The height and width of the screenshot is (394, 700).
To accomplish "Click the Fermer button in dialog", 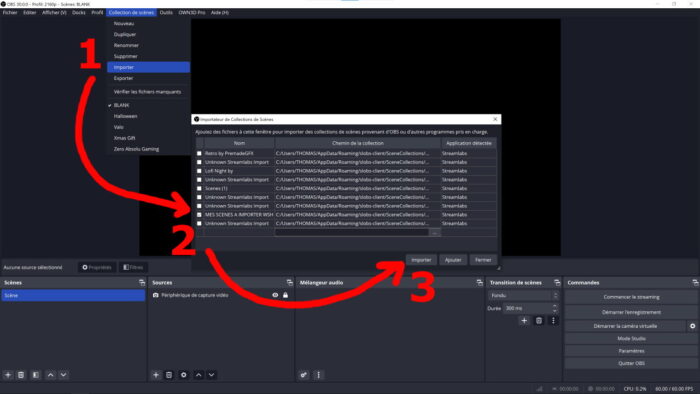I will [x=483, y=260].
